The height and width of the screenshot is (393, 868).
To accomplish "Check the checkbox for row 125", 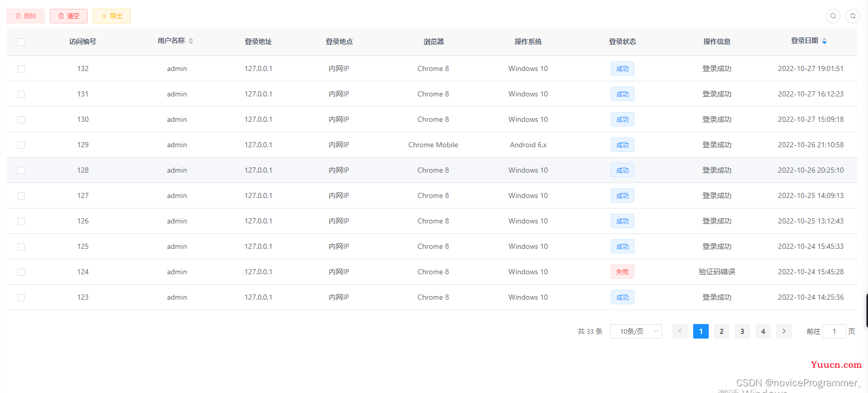I will click(x=21, y=247).
